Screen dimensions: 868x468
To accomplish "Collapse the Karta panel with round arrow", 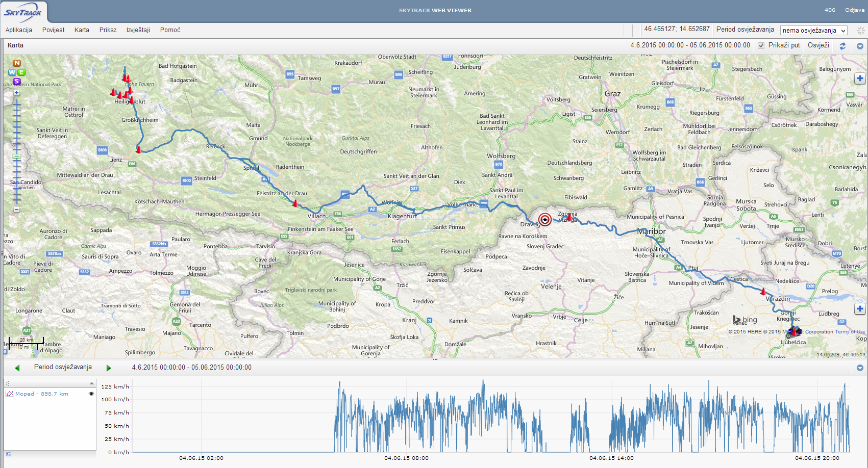I will tap(860, 46).
